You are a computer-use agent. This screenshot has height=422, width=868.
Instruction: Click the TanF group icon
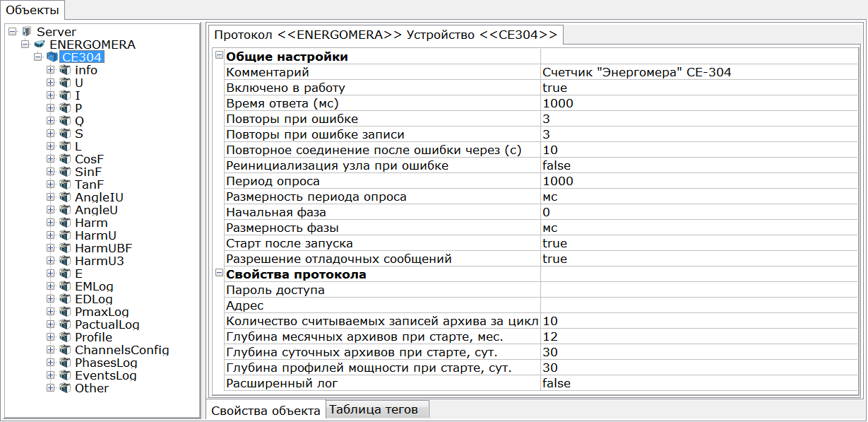(65, 184)
